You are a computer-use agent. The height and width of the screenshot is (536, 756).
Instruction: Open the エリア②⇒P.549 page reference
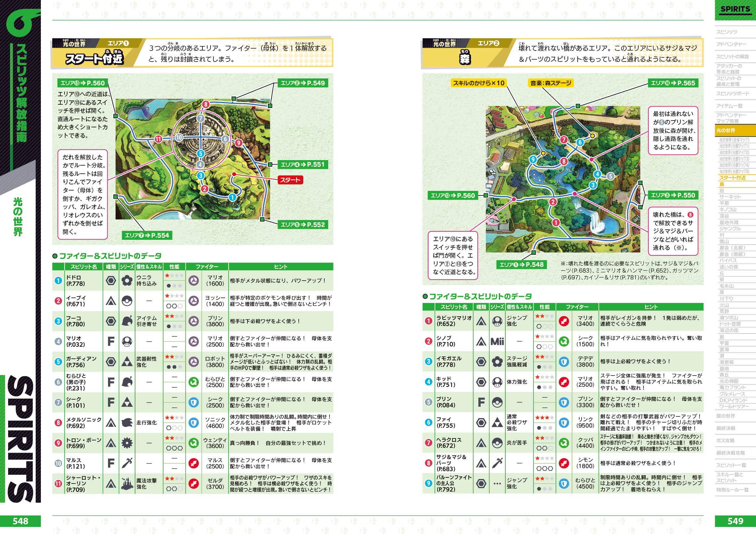303,83
